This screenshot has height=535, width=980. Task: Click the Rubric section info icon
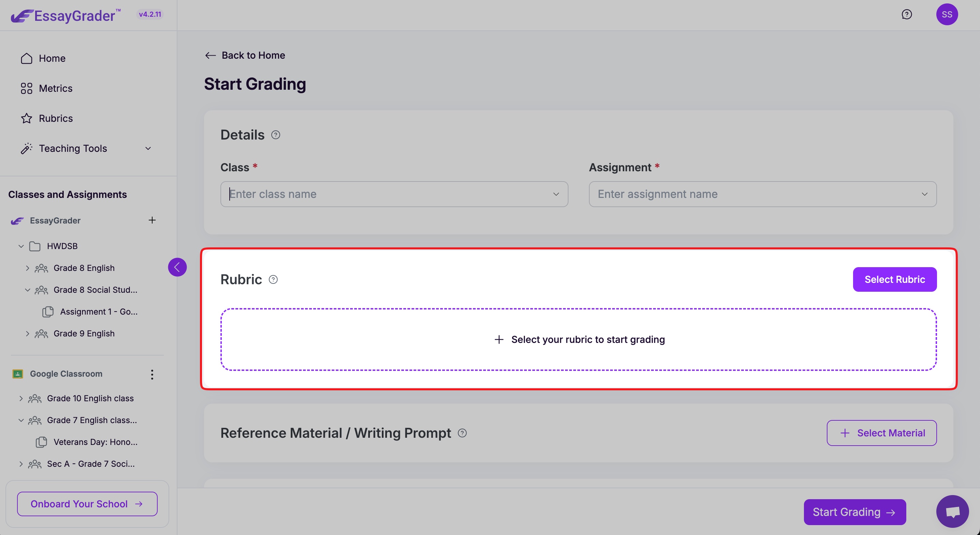[x=273, y=279]
